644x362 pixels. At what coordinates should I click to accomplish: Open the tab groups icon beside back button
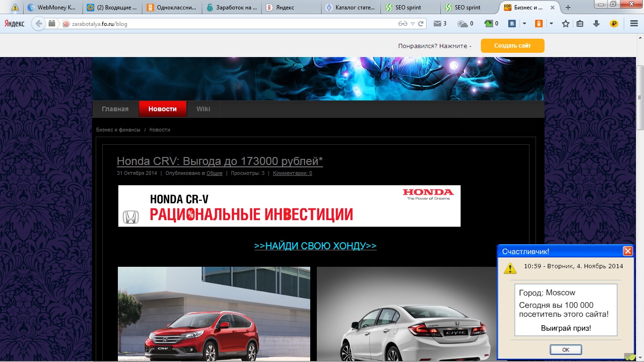tap(52, 24)
